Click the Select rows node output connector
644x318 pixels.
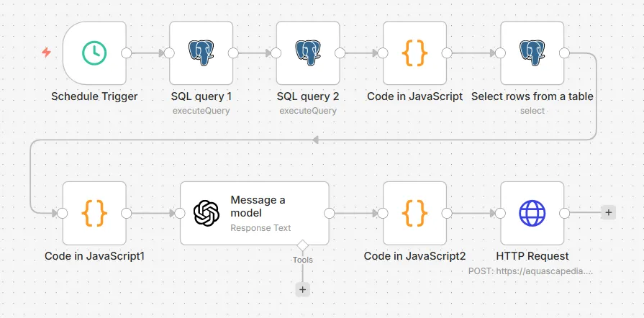[x=564, y=53]
